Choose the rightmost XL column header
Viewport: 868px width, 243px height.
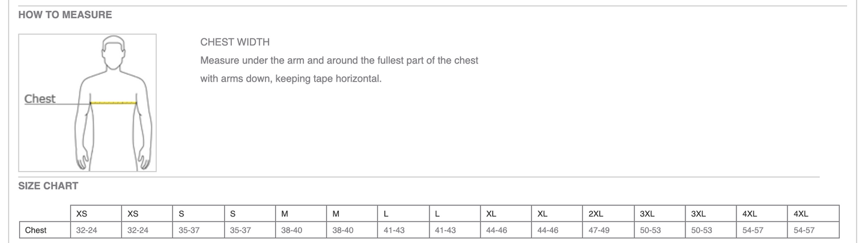click(542, 214)
